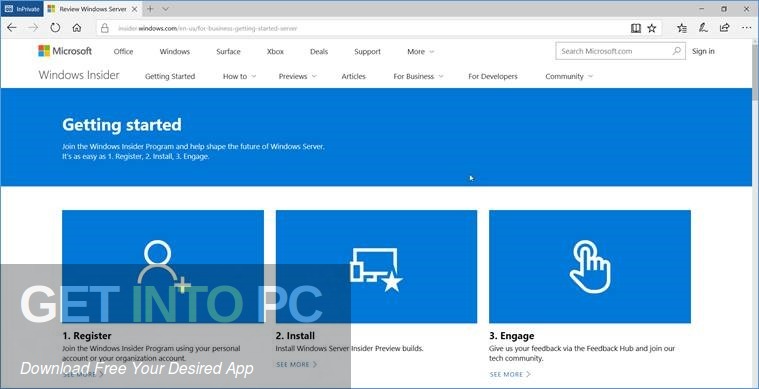This screenshot has width=759, height=389.
Task: Open the Xbox menu item
Action: coord(275,51)
